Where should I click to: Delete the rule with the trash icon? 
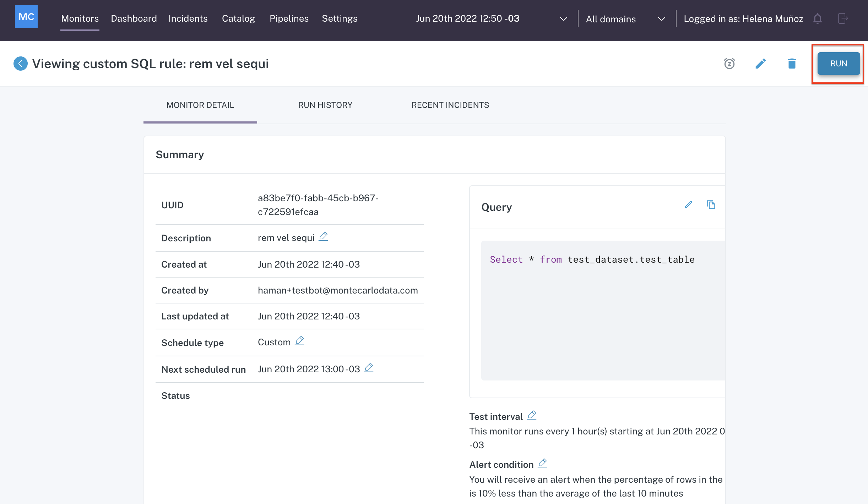click(x=792, y=64)
